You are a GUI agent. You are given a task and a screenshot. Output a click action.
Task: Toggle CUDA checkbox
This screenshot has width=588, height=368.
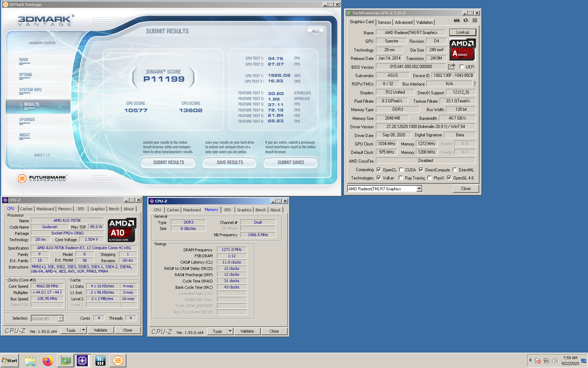[401, 170]
